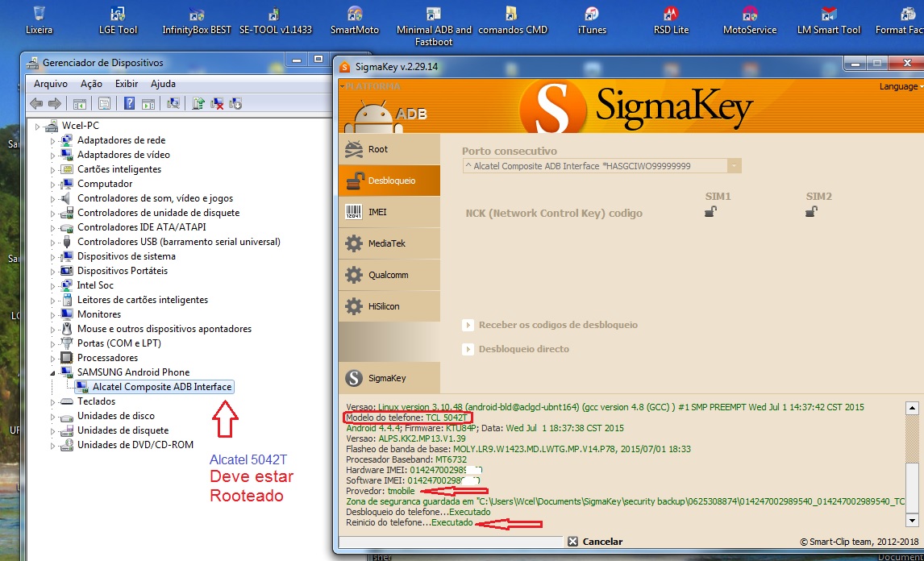The image size is (924, 561).
Task: Click Scan for hardware changes toolbar icon
Action: coord(173,104)
